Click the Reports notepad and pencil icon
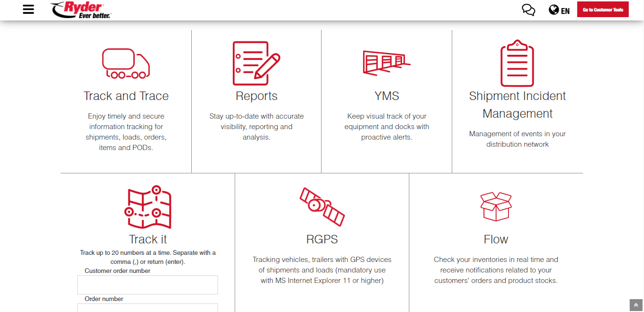The image size is (644, 312). 256,63
